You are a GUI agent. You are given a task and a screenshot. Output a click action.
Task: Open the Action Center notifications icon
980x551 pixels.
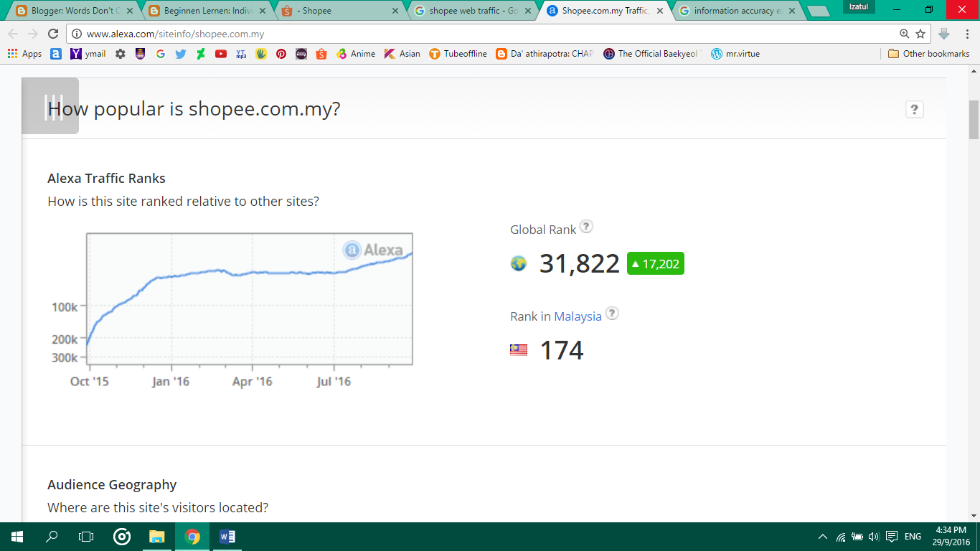pos(892,537)
